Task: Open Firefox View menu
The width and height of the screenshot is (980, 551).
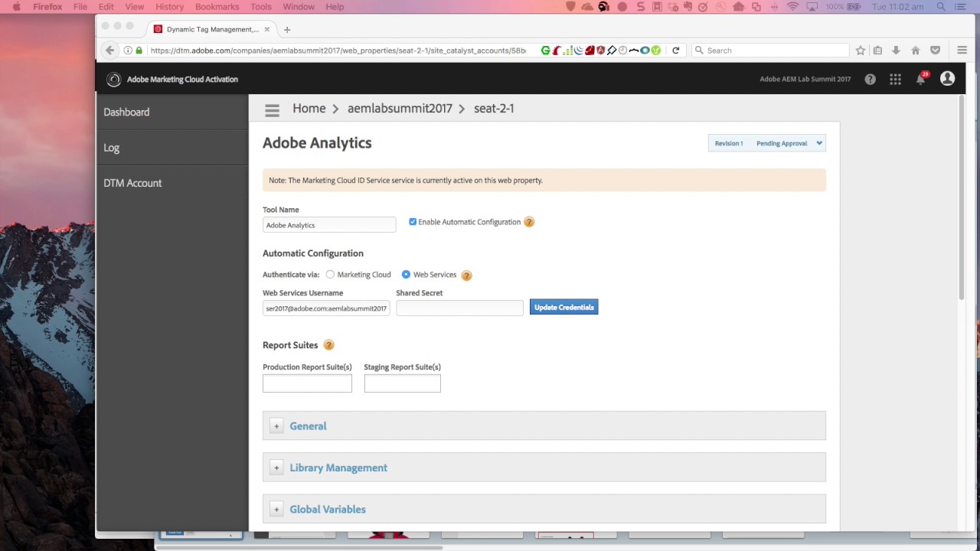Action: pos(134,7)
